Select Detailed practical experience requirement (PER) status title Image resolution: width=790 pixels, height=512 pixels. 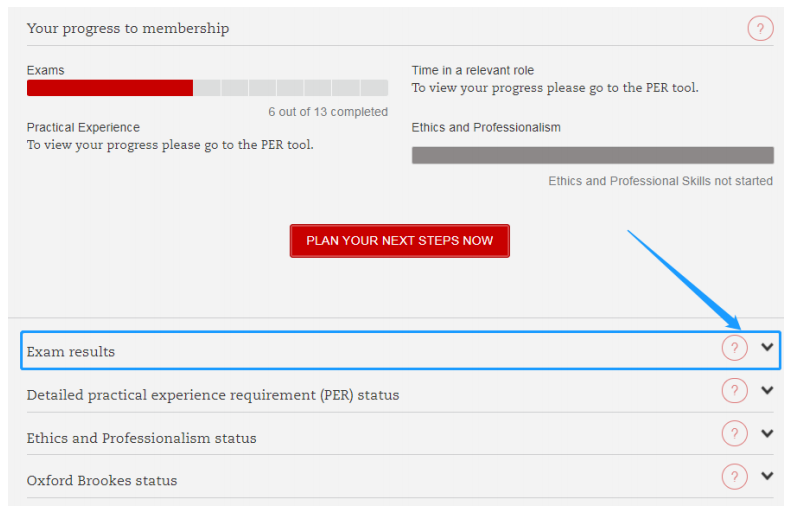pos(213,395)
